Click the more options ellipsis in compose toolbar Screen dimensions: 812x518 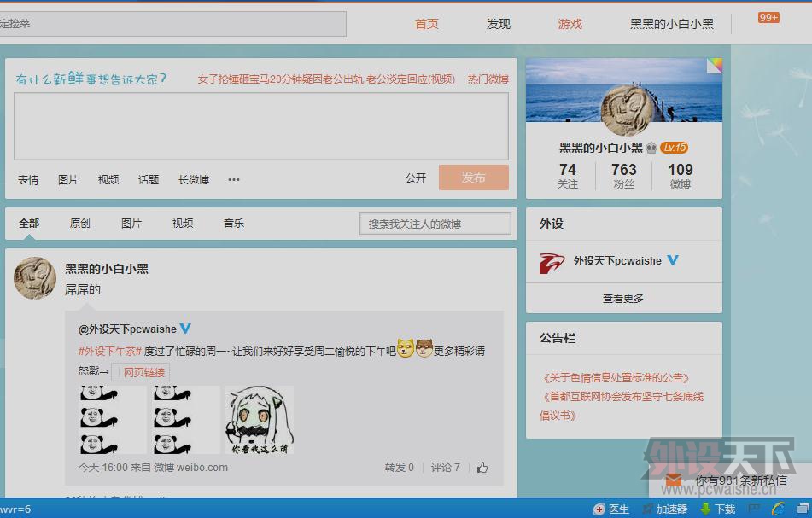coord(234,179)
